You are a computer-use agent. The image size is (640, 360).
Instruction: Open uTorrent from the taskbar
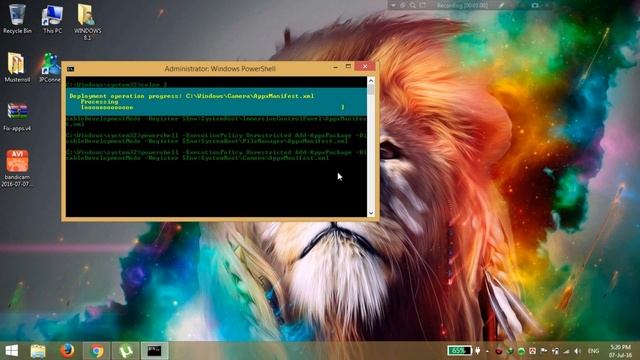point(126,351)
